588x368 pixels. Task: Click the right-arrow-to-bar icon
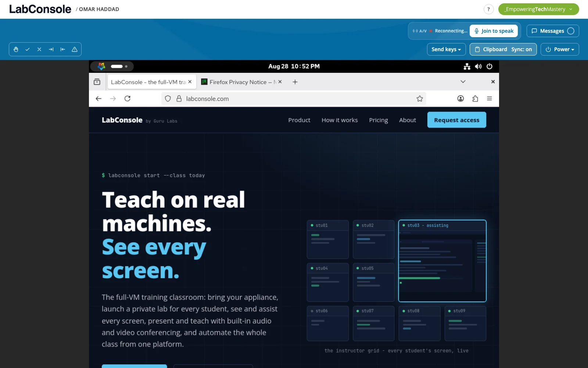coord(51,49)
